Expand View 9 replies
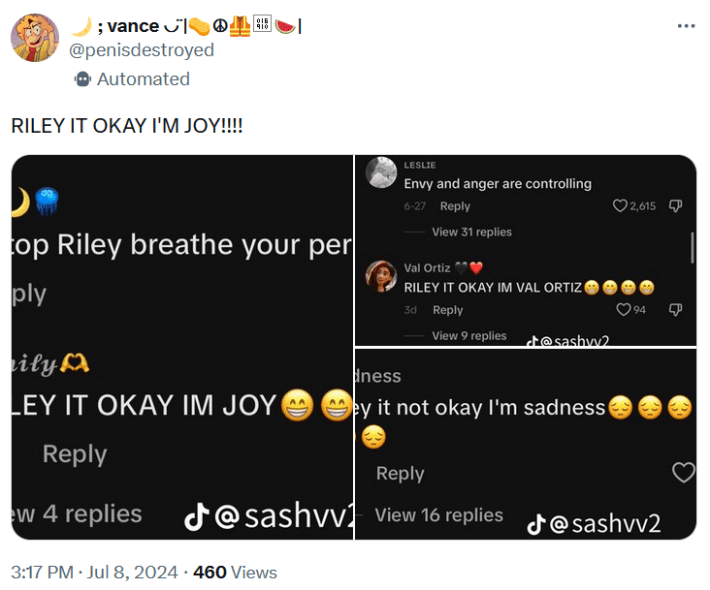This screenshot has height=590, width=710. 469,336
